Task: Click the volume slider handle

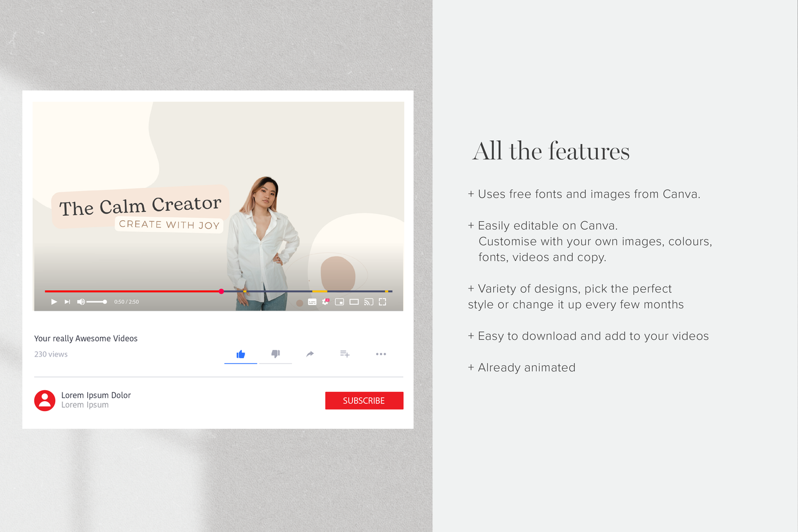Action: tap(105, 302)
